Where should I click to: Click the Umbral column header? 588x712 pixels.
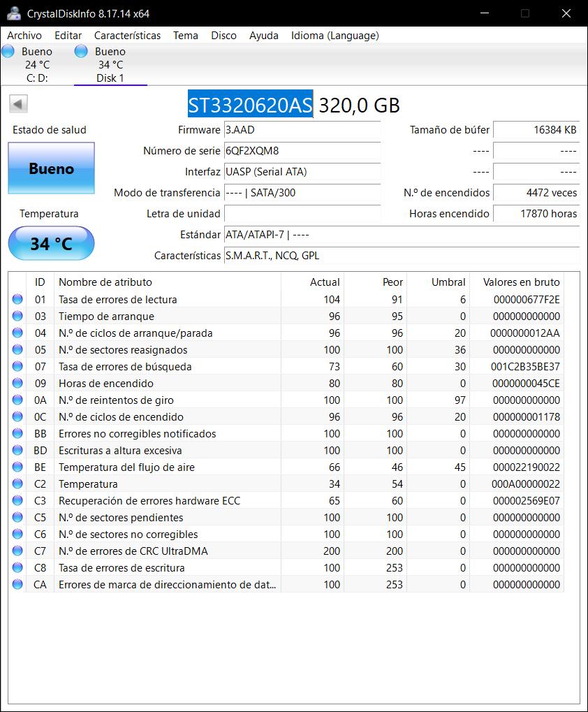coord(439,282)
